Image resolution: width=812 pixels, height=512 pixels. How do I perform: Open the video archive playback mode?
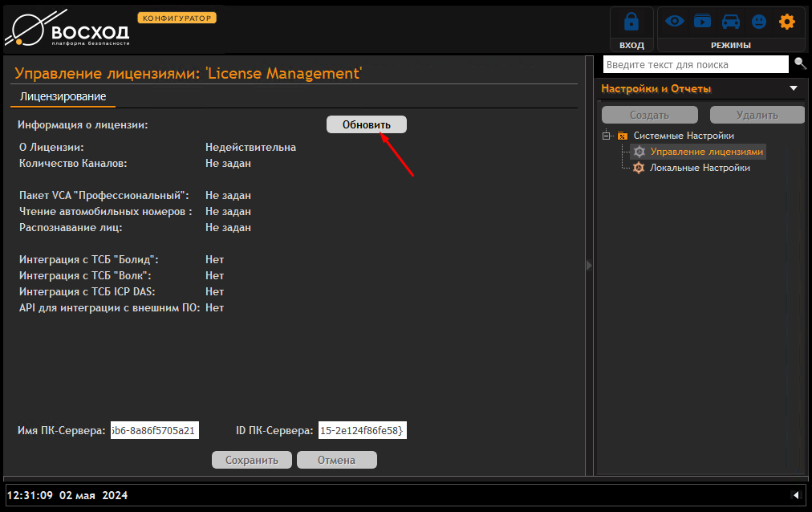[x=703, y=22]
